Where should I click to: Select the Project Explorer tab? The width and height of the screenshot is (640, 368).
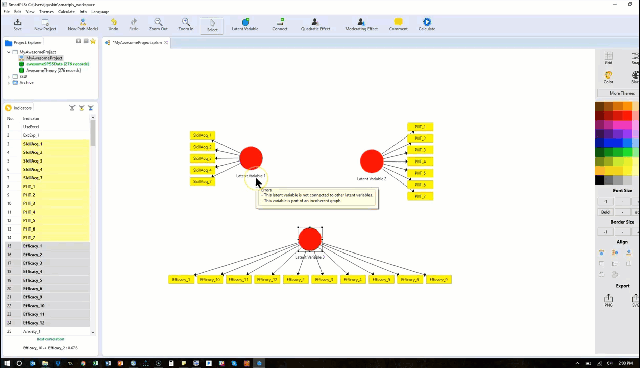click(x=23, y=42)
